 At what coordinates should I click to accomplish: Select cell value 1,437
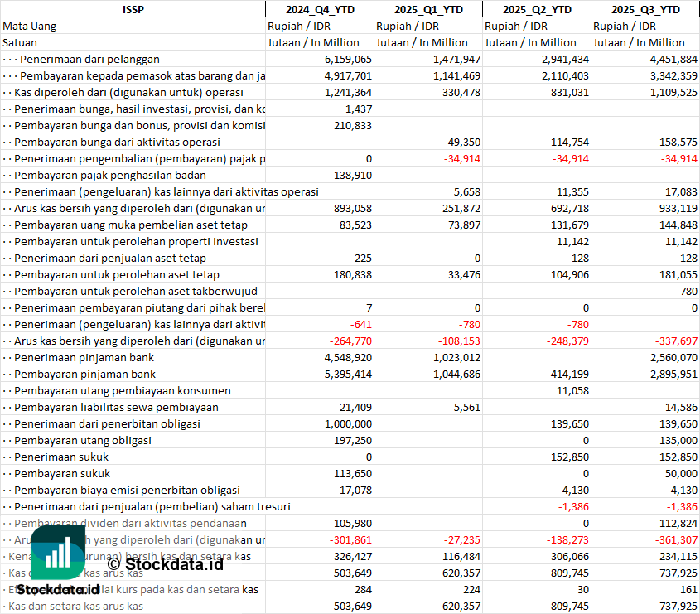359,109
